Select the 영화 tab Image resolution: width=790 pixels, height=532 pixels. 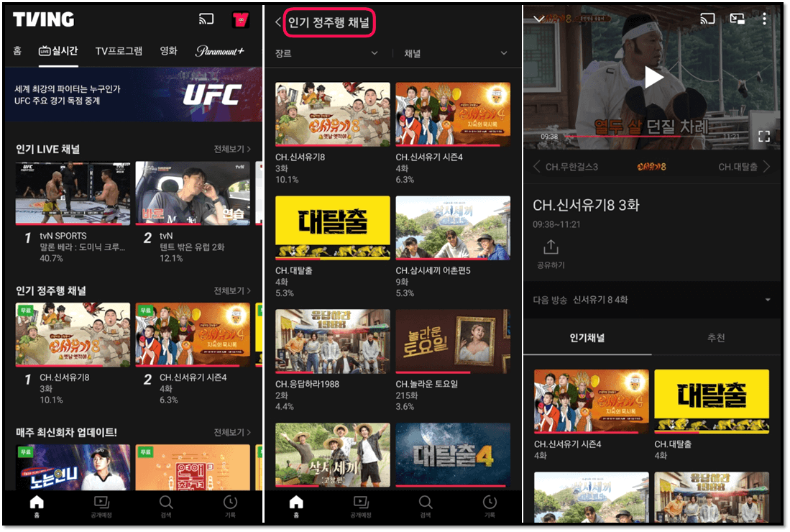(168, 50)
